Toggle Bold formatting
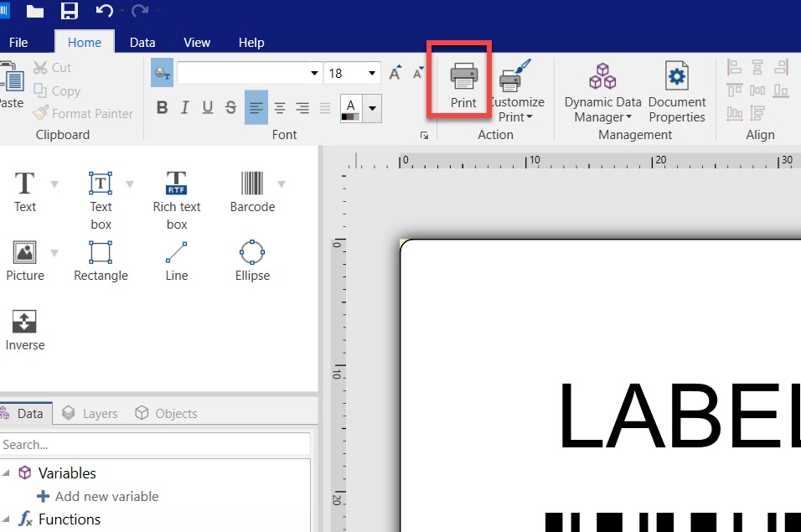Viewport: 801px width, 532px height. [163, 107]
